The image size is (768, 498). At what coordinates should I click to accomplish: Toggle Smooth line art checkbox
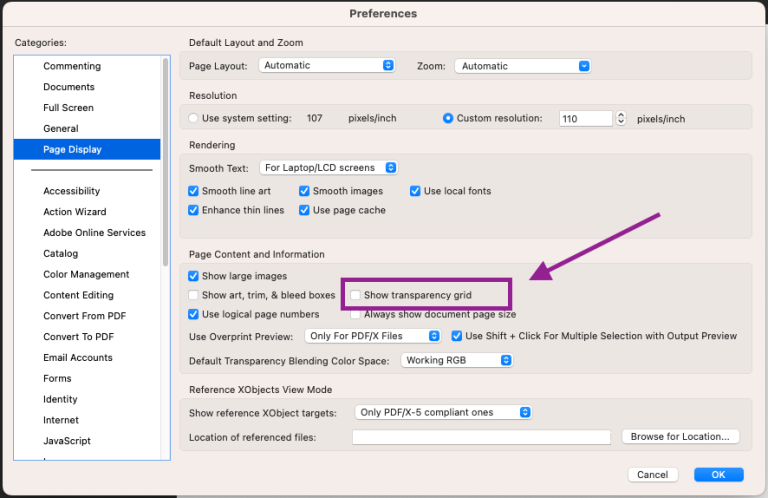(x=193, y=191)
